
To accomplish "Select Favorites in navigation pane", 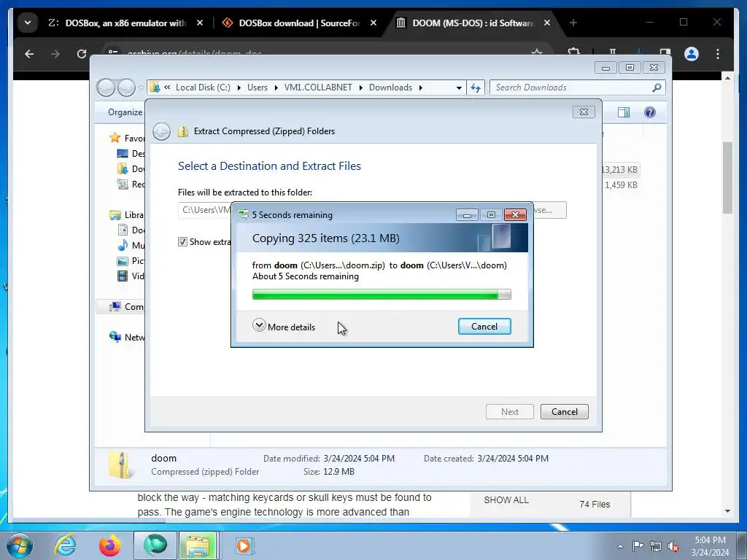I will 127,138.
